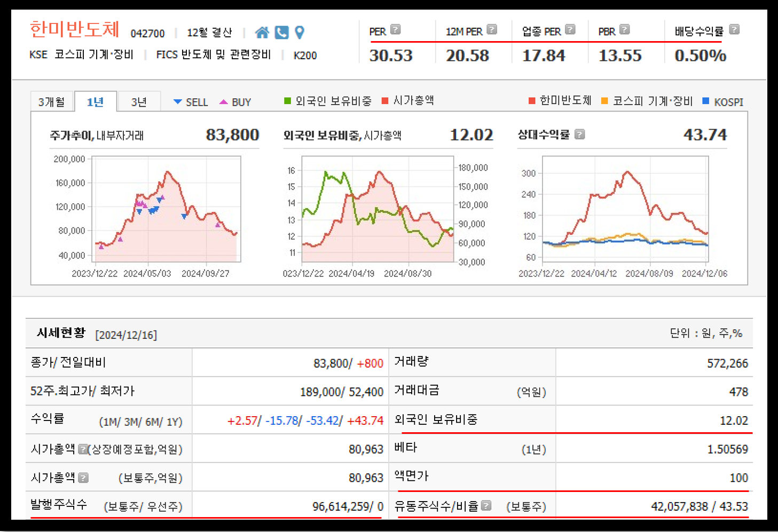This screenshot has height=532, width=778.
Task: Open help icon next to 배당수익률
Action: click(x=734, y=29)
